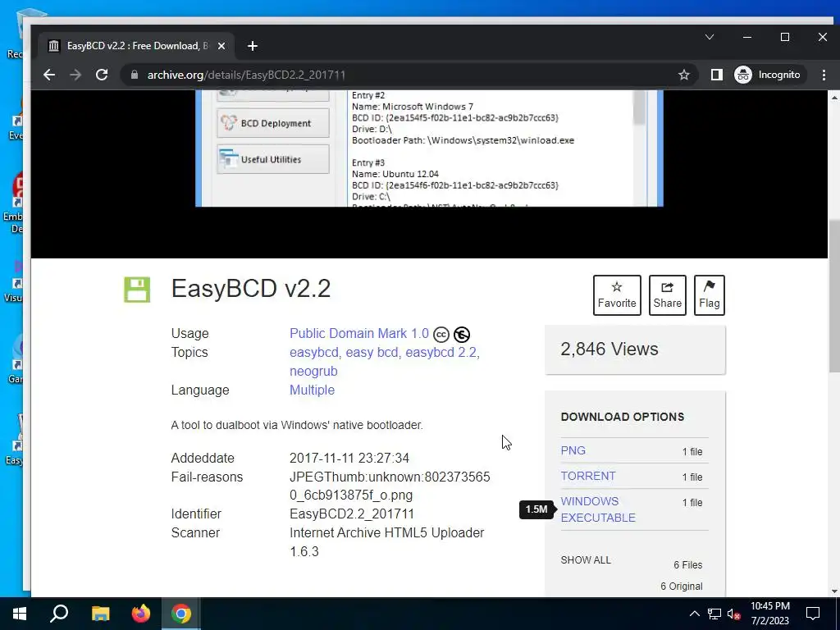The width and height of the screenshot is (840, 630).
Task: Click the Share button
Action: click(x=668, y=295)
